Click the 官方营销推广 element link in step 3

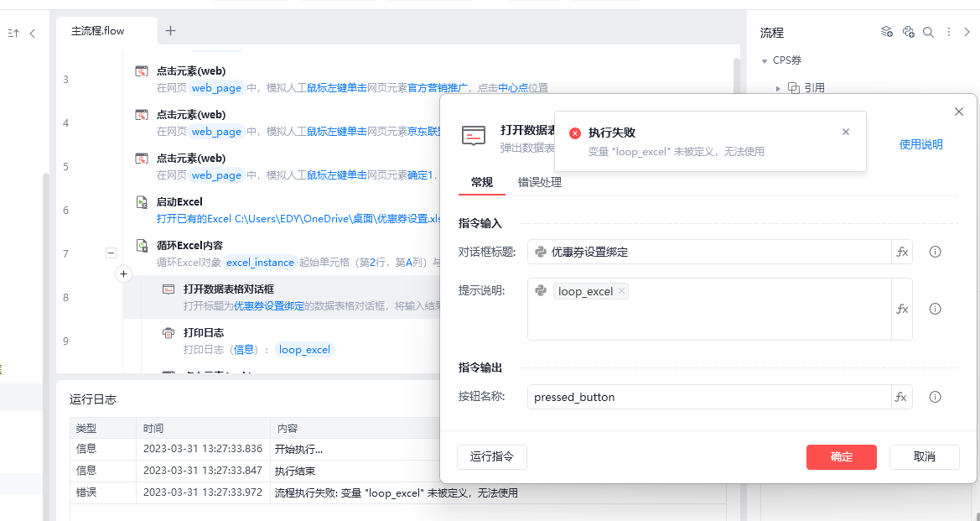pyautogui.click(x=438, y=88)
